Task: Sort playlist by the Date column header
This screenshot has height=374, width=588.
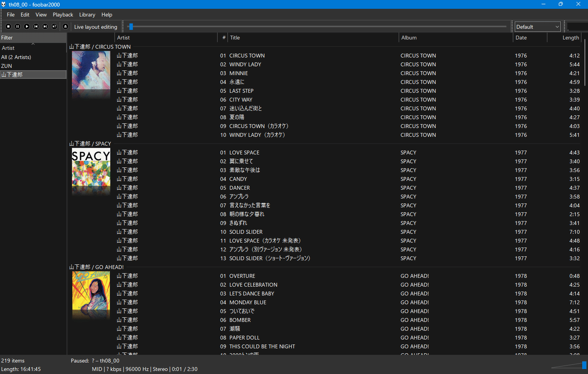Action: pyautogui.click(x=530, y=38)
